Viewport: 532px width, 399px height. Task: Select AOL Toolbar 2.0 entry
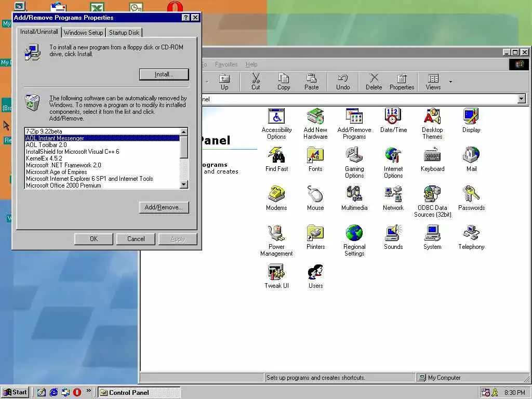coord(102,145)
